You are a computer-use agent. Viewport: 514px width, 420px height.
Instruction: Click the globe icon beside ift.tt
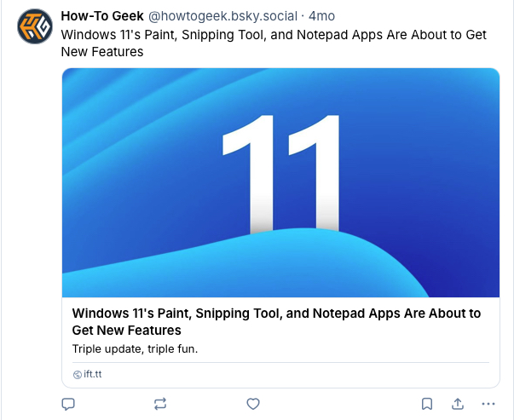78,374
